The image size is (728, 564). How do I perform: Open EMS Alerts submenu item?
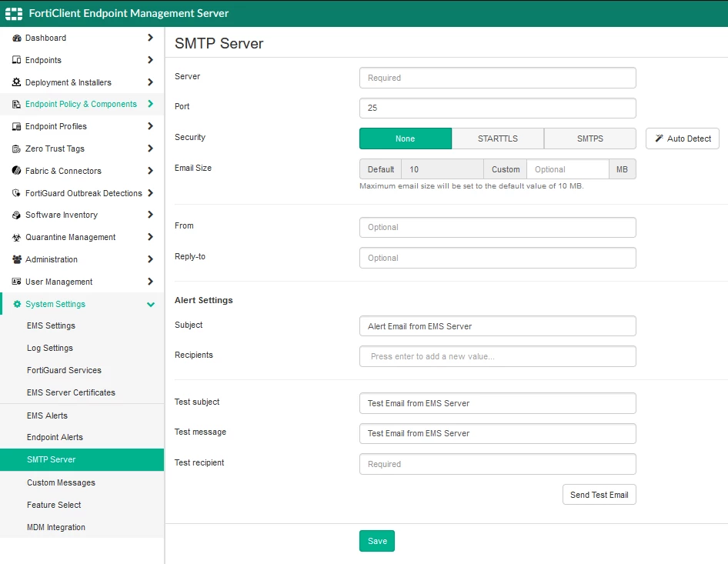click(x=82, y=415)
